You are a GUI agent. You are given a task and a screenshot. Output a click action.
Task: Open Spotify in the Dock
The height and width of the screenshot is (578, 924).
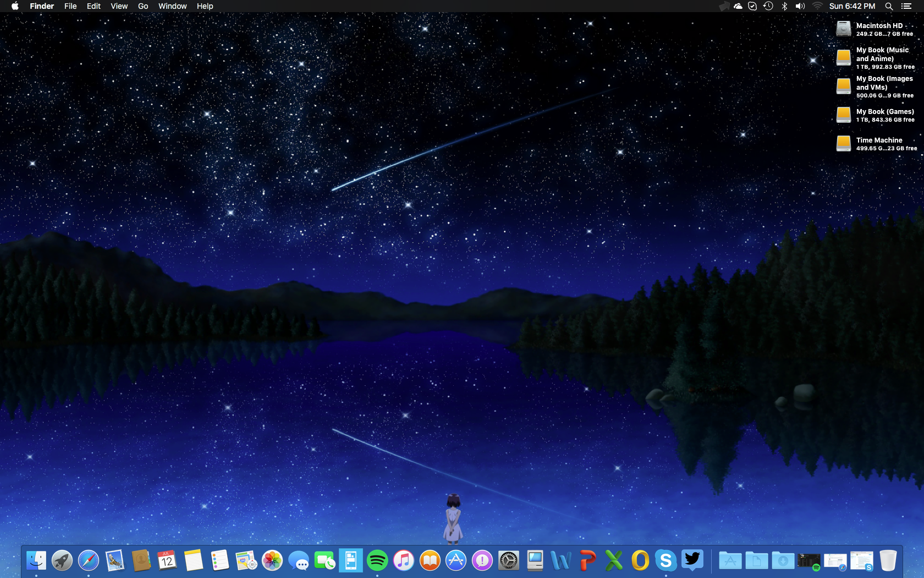377,560
